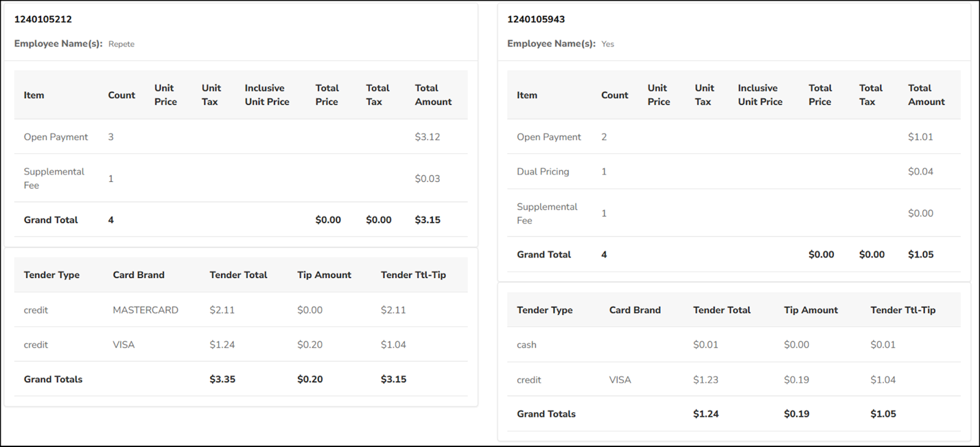Click Count column header in batch 1240105943
The image size is (980, 447).
click(x=614, y=95)
